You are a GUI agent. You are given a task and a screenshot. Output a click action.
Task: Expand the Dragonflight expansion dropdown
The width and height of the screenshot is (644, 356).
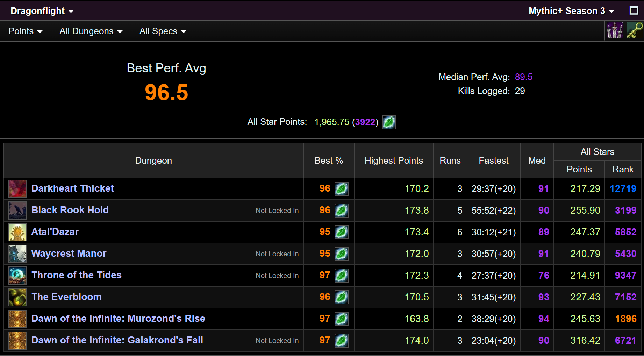42,11
